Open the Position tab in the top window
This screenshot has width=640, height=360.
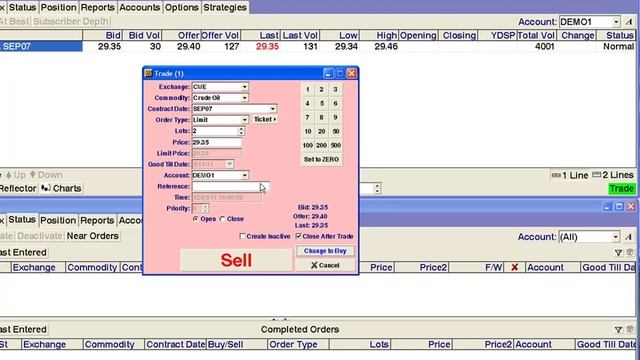tap(58, 7)
